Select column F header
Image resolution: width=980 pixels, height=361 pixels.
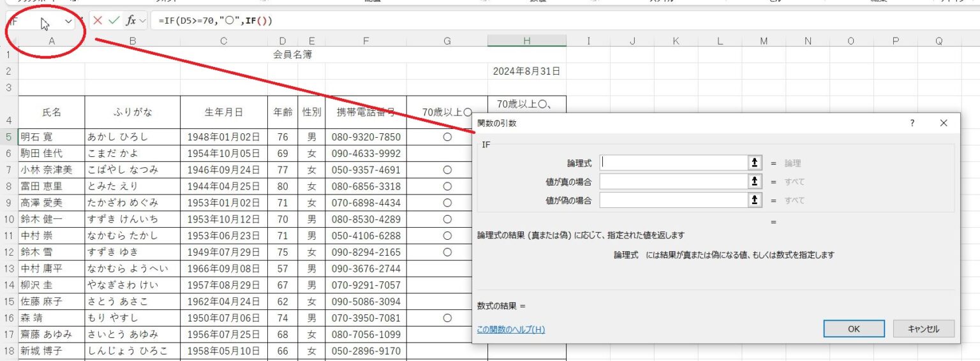point(366,41)
